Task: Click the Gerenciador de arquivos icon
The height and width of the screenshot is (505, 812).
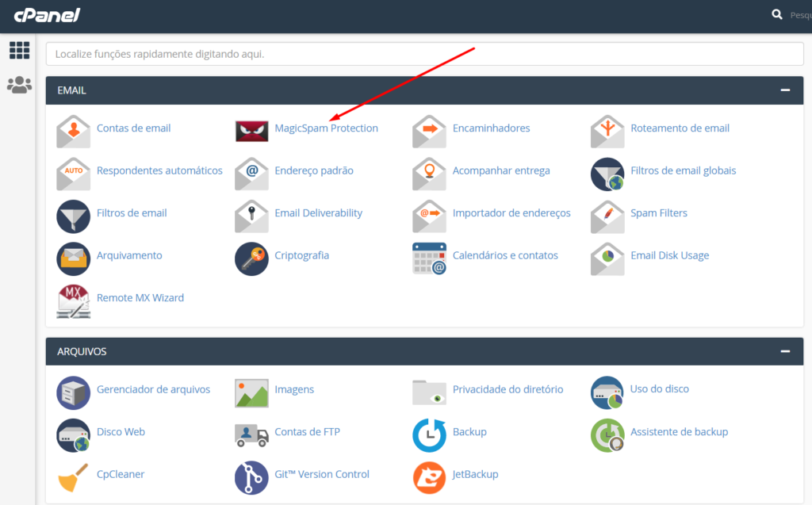Action: coord(73,392)
